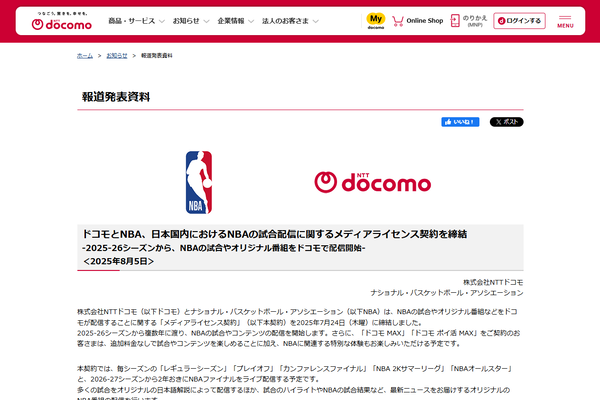Click the headline ドコモとNBA、日本国内における…
The image size is (600, 400).
(274, 234)
